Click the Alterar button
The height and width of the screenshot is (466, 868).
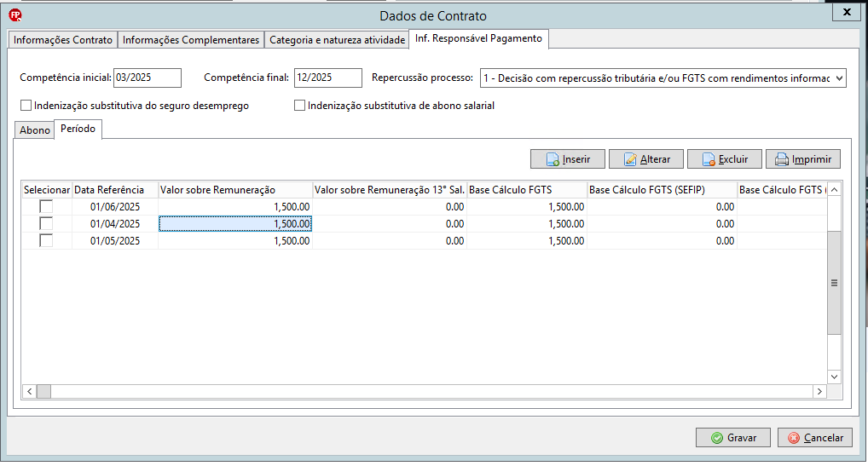[646, 159]
